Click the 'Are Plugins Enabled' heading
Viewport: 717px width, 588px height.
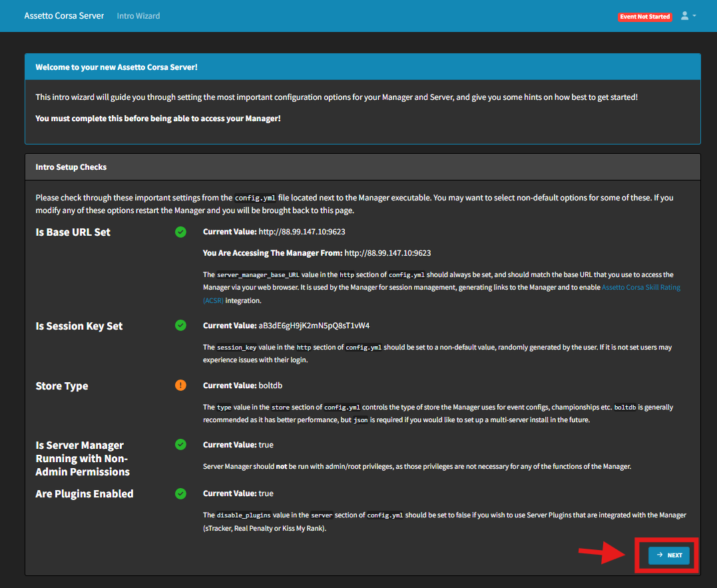coord(85,494)
